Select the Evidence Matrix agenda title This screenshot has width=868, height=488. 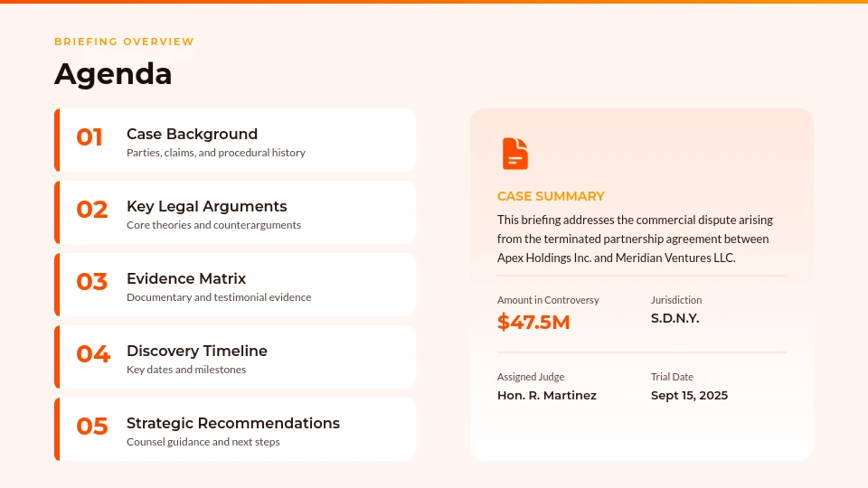pos(186,278)
